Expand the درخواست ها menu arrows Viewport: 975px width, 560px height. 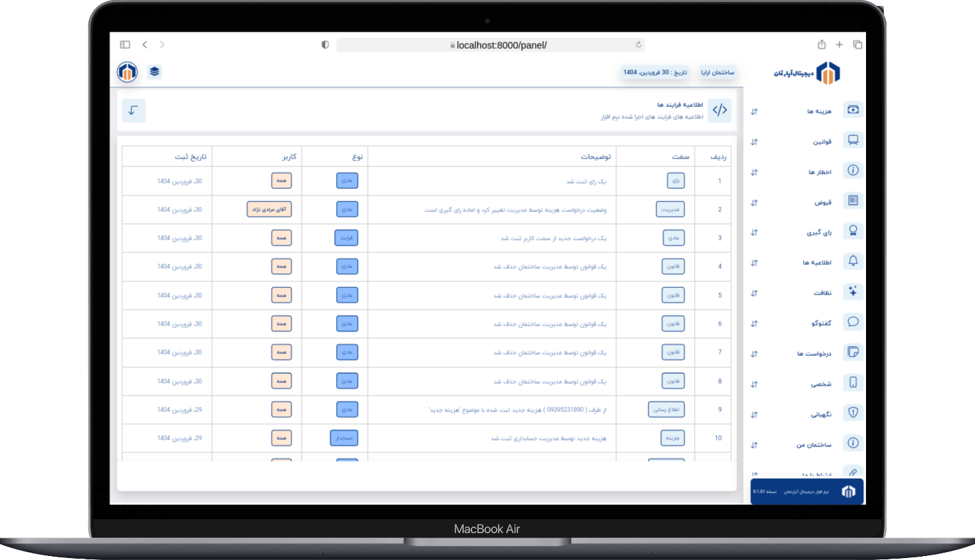(754, 354)
